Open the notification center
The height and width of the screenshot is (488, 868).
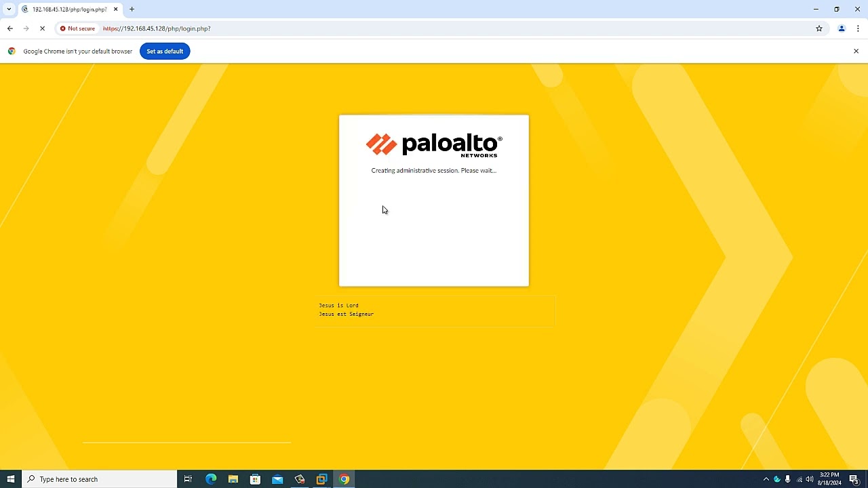point(854,479)
